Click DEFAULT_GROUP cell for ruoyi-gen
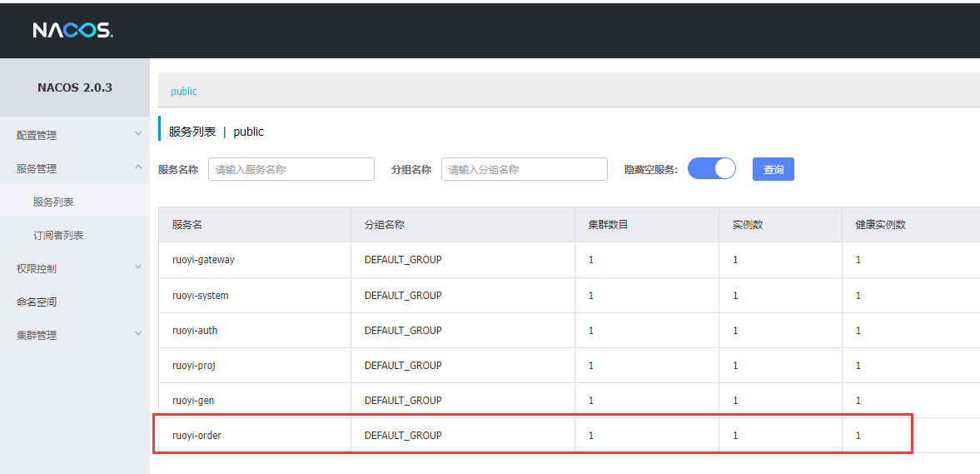This screenshot has height=474, width=980. tap(403, 401)
